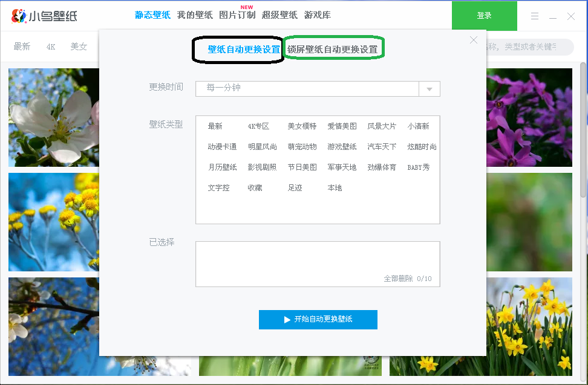Open the 静态壁纸 top menu
The height and width of the screenshot is (385, 588).
(x=152, y=15)
